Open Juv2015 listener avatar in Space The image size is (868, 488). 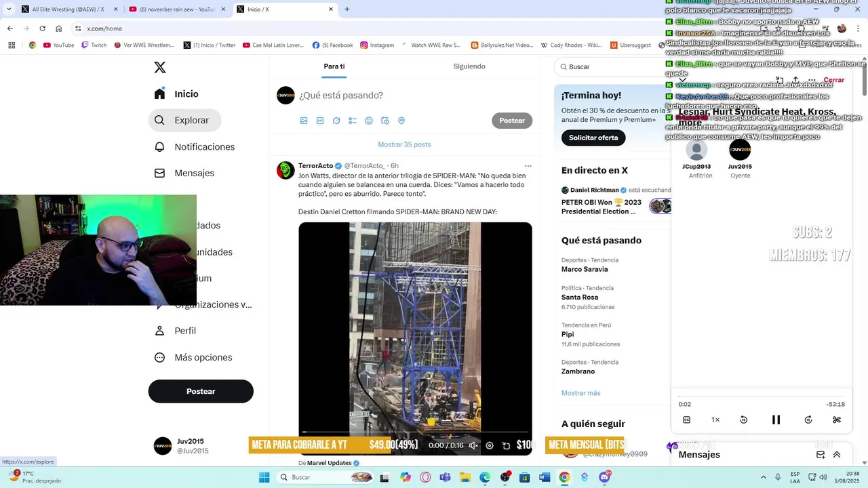pos(740,150)
